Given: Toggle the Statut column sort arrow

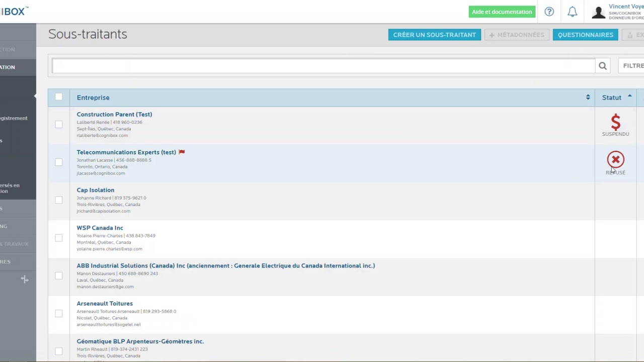Looking at the screenshot, I should [x=629, y=97].
